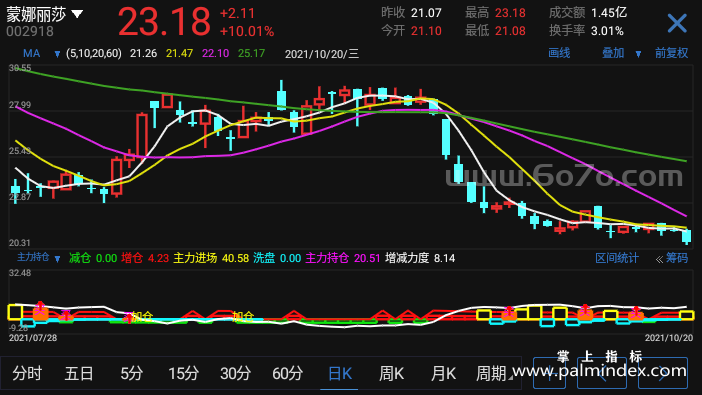Click the right arrow navigation button
The height and width of the screenshot is (395, 702).
663,373
